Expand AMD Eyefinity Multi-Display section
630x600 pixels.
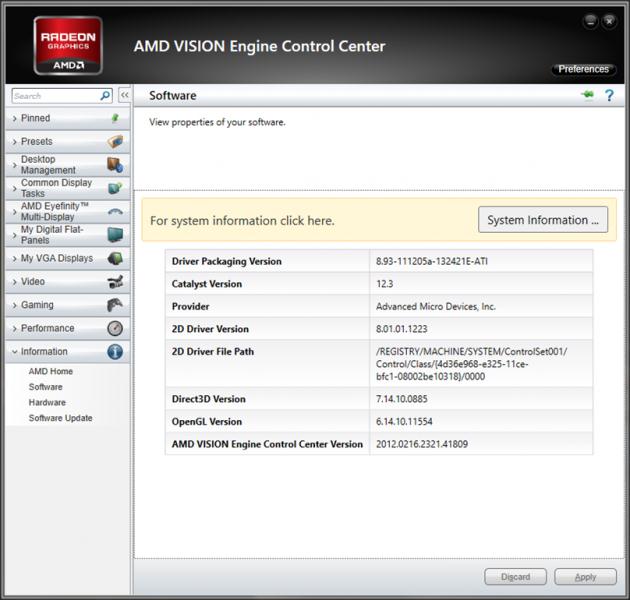tap(68, 211)
